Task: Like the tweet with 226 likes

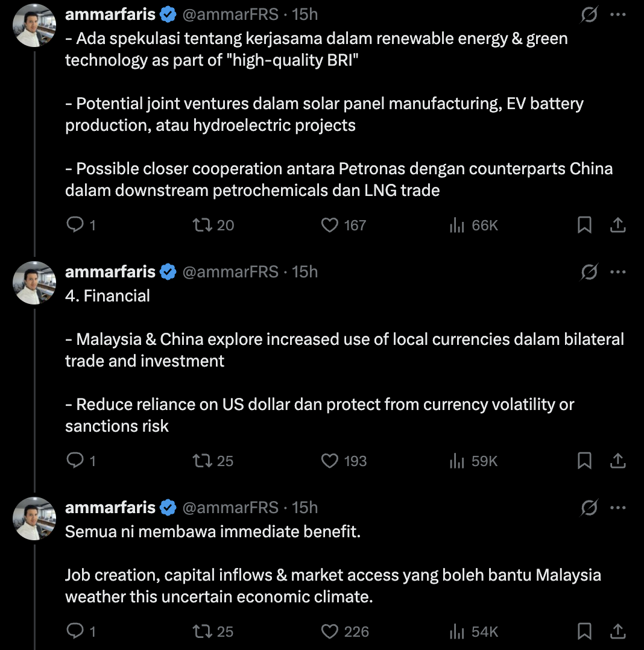Action: tap(330, 632)
